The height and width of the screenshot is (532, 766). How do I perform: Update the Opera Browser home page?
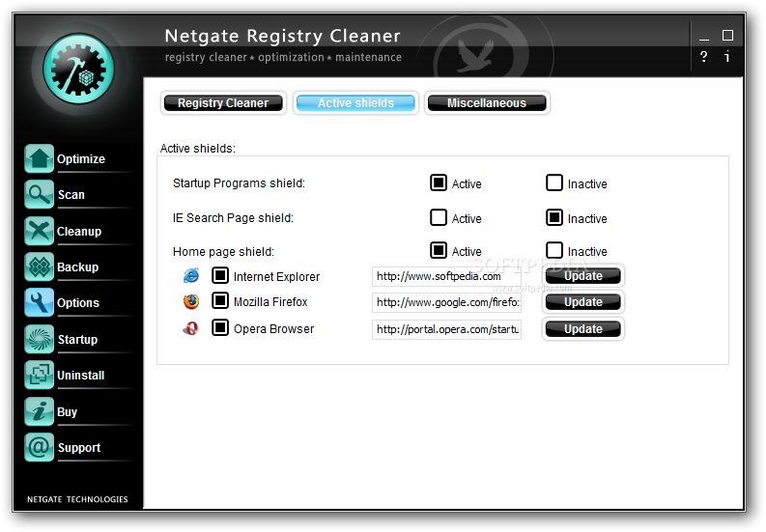pos(582,329)
